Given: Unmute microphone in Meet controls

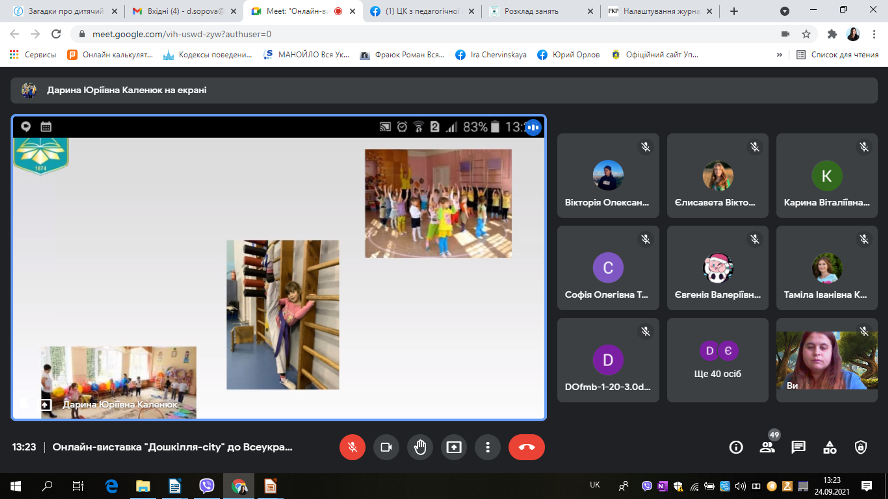Looking at the screenshot, I should (x=352, y=447).
